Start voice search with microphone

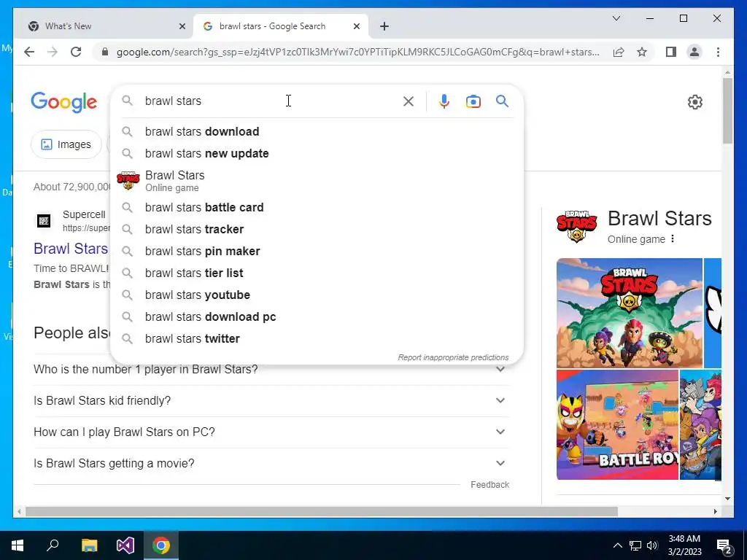coord(444,101)
